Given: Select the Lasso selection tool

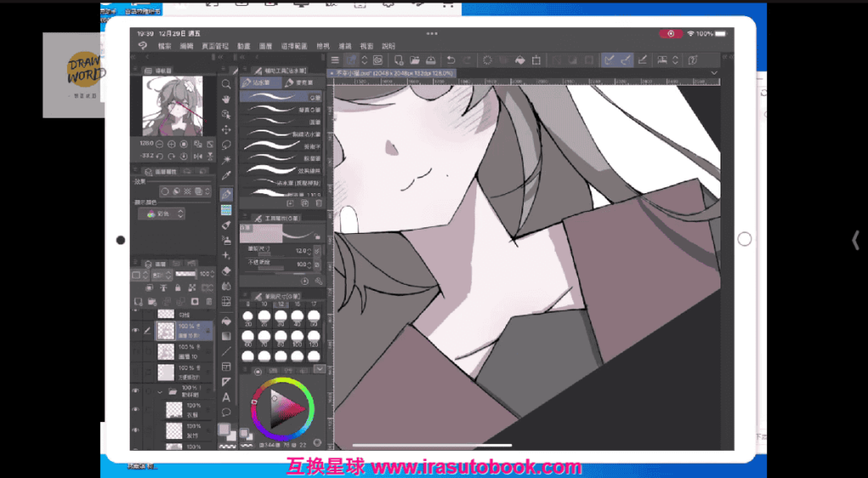Looking at the screenshot, I should (x=225, y=145).
